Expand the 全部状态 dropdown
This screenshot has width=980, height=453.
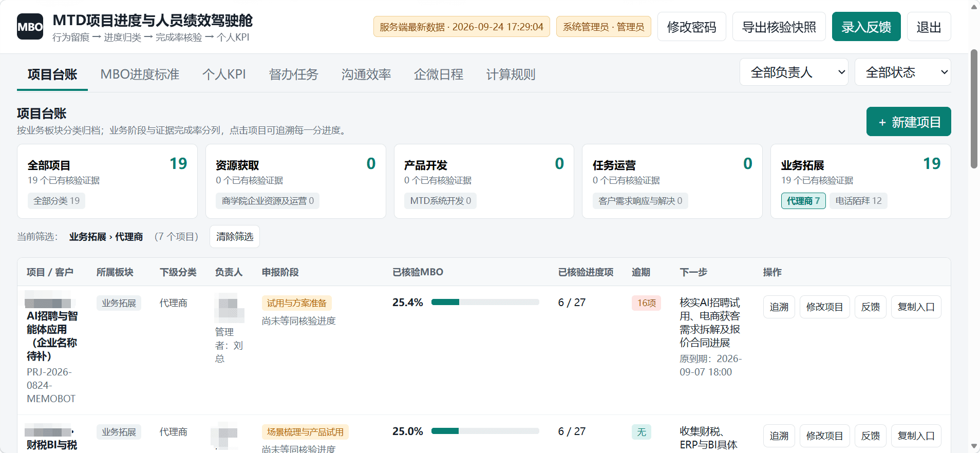click(902, 72)
